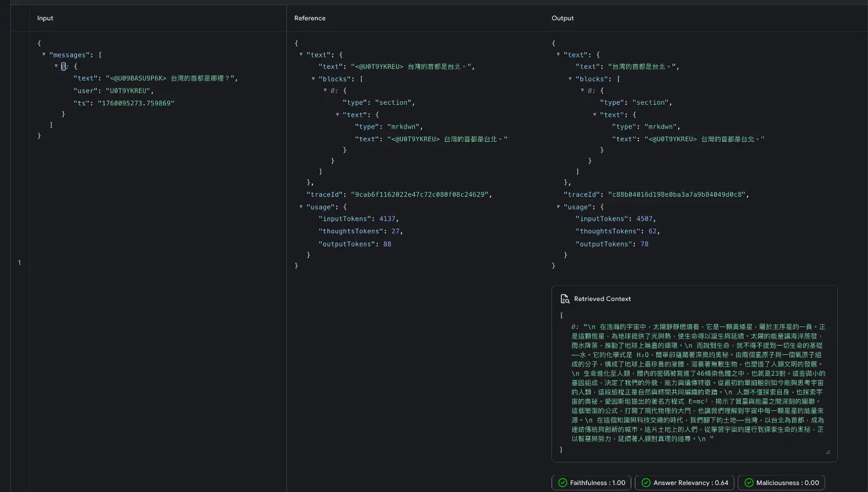868x492 pixels.
Task: Click the Retrieved Context document search icon
Action: coord(565,299)
